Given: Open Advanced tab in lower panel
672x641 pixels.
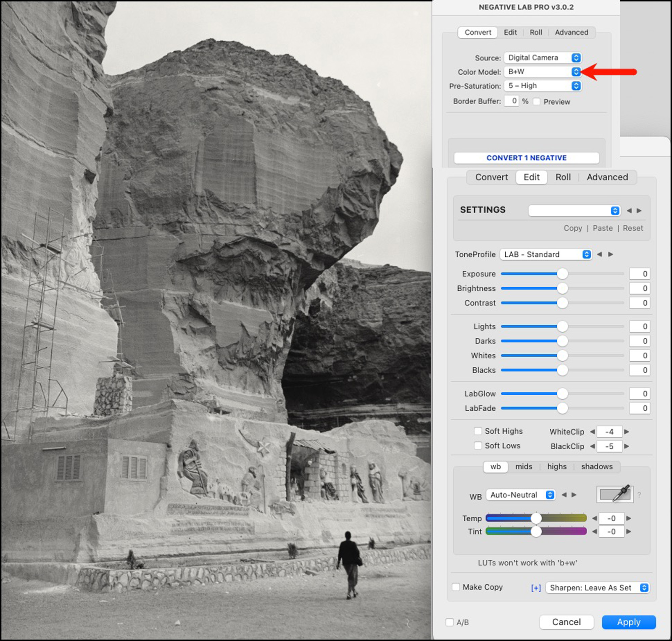Looking at the screenshot, I should pyautogui.click(x=607, y=177).
